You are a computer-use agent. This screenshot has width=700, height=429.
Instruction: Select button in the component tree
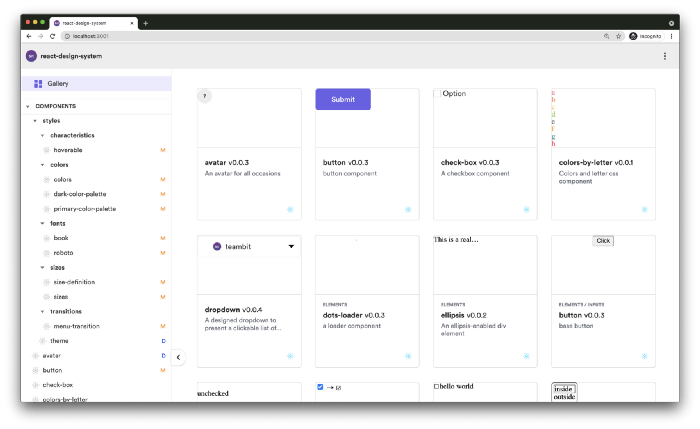point(52,371)
